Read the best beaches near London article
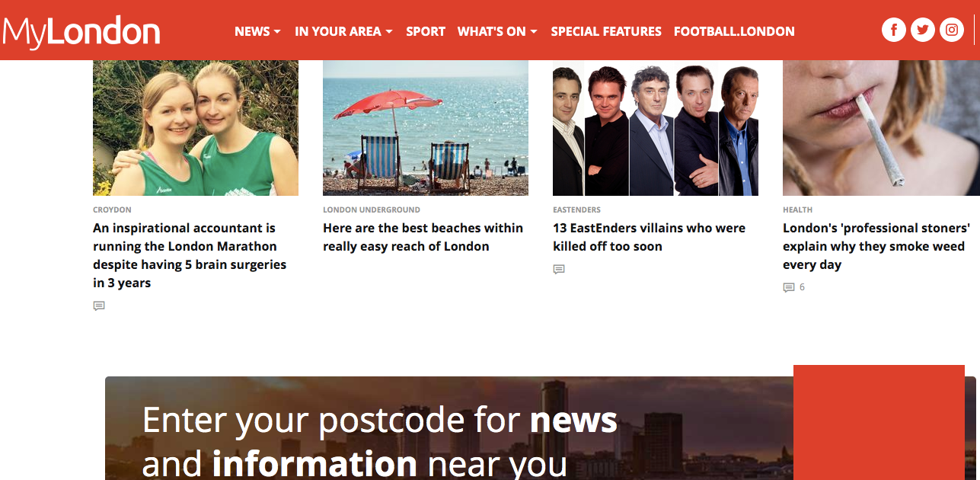The image size is (980, 480). (423, 237)
